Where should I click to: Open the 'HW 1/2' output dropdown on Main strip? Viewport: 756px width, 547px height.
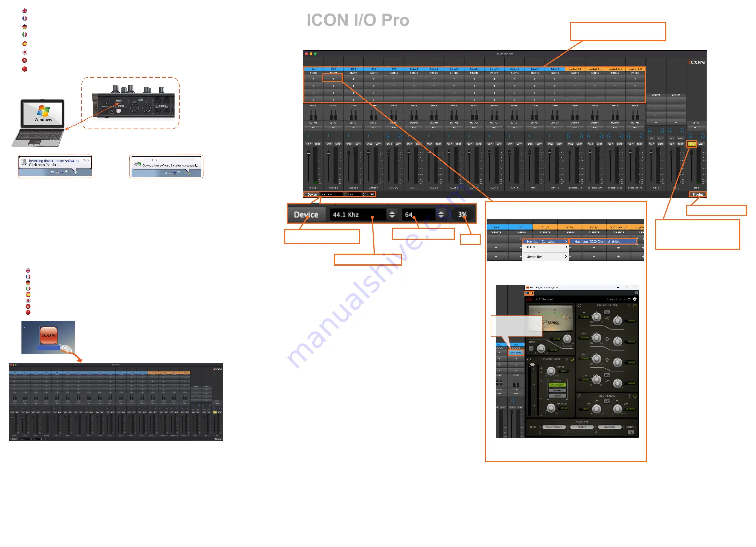point(696,128)
